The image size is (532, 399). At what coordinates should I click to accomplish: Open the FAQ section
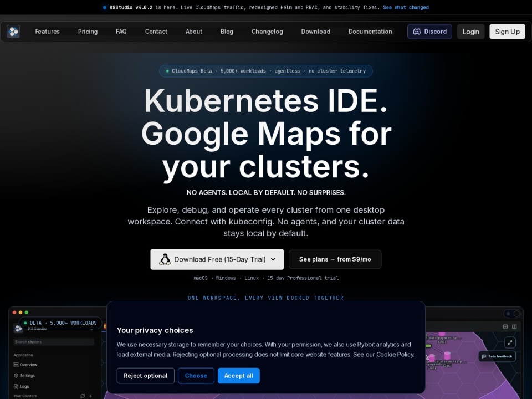tap(121, 32)
